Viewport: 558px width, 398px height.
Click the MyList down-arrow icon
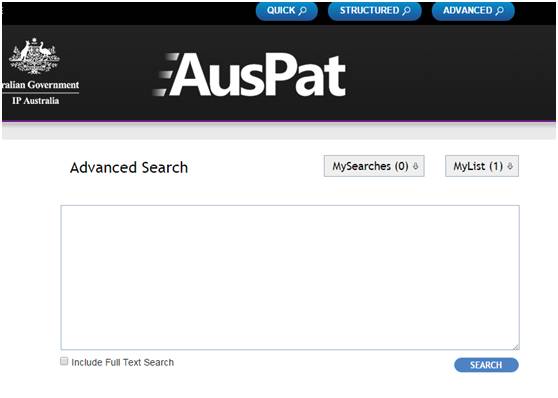510,166
